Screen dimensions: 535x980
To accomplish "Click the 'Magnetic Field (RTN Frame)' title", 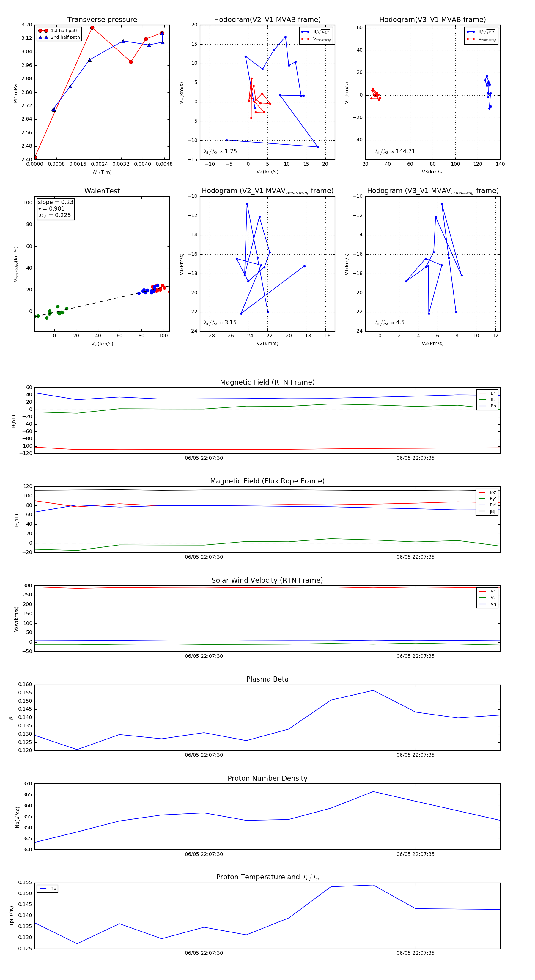I will [x=267, y=382].
